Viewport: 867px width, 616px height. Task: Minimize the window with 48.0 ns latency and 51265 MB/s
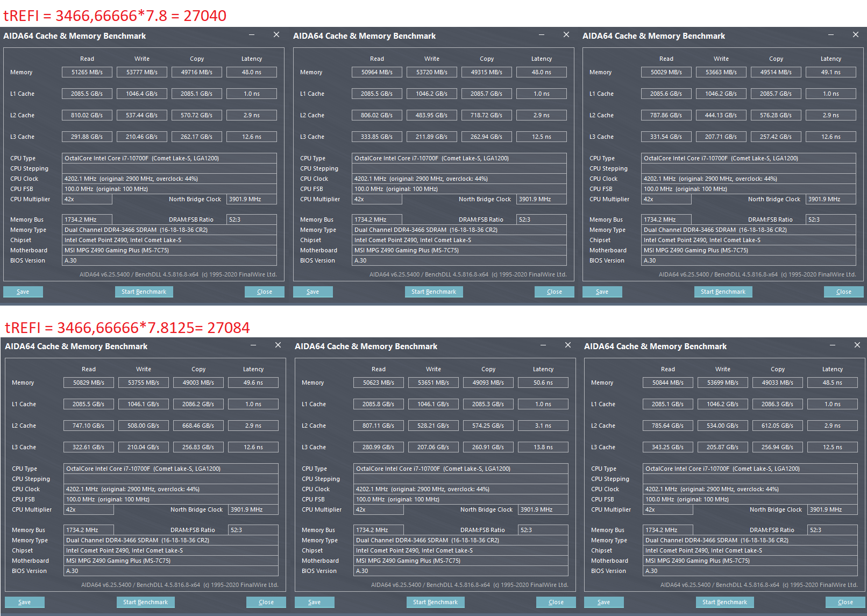252,34
